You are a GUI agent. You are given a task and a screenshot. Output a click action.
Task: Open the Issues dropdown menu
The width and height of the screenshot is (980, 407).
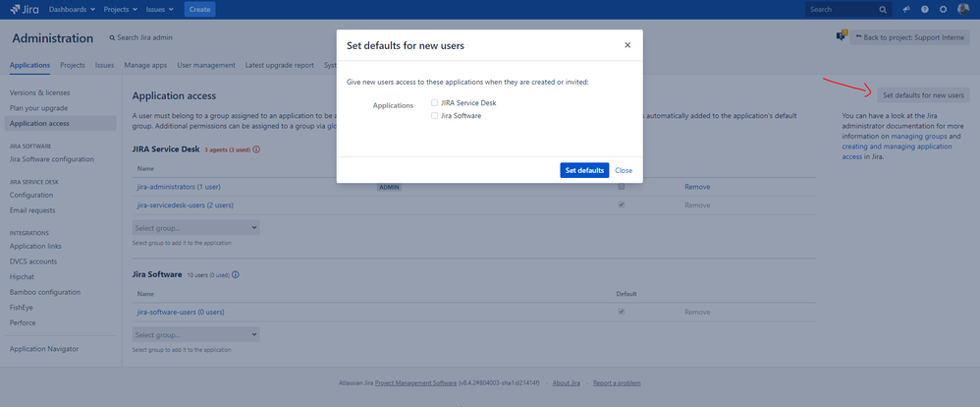(x=161, y=10)
